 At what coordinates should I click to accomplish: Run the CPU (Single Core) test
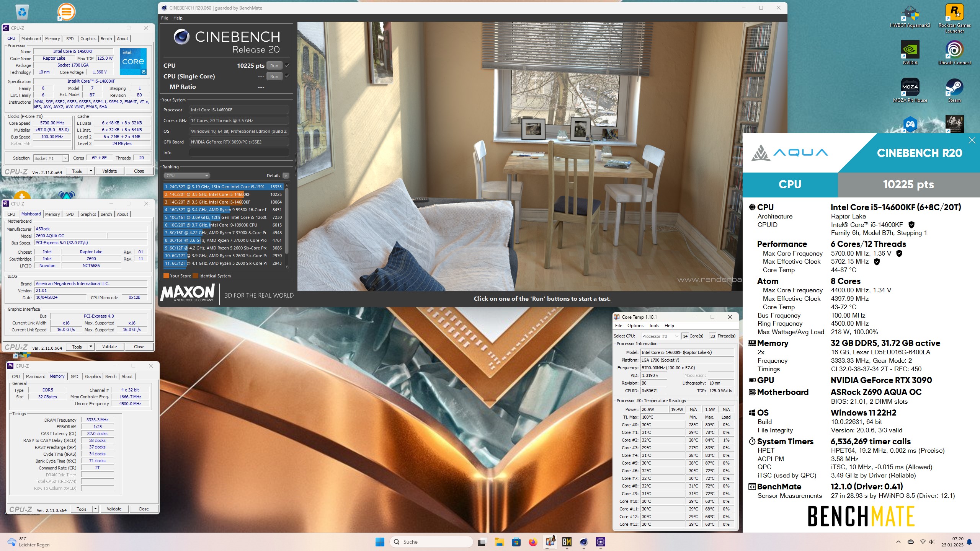point(274,77)
